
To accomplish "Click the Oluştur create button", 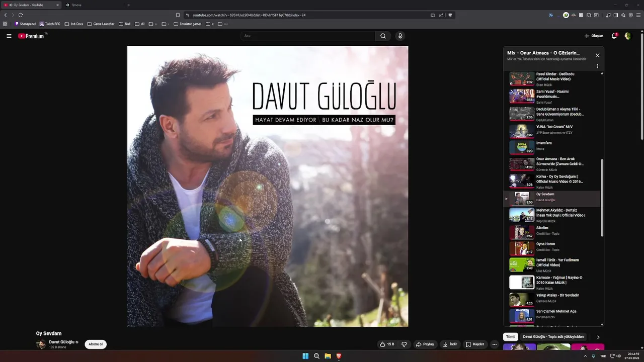I will pos(594,36).
